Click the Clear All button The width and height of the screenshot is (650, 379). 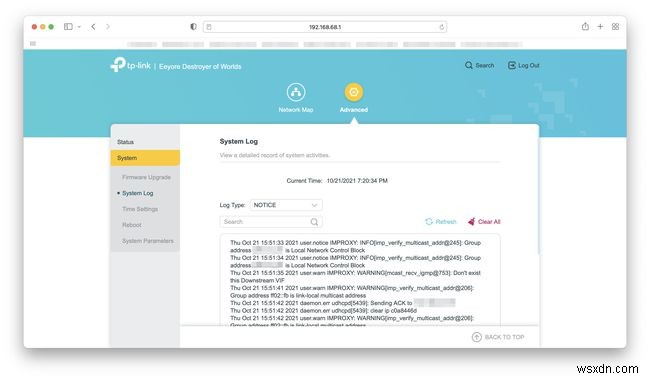[x=484, y=222]
